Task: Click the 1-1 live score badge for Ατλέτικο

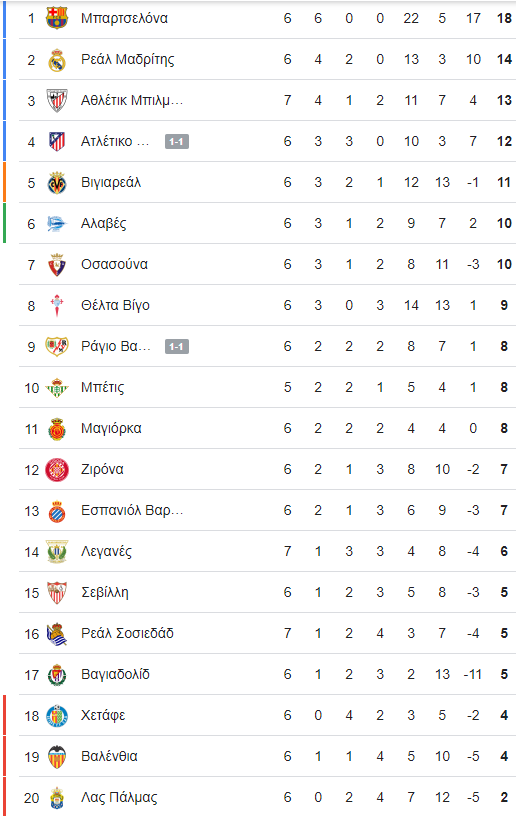Action: point(177,142)
